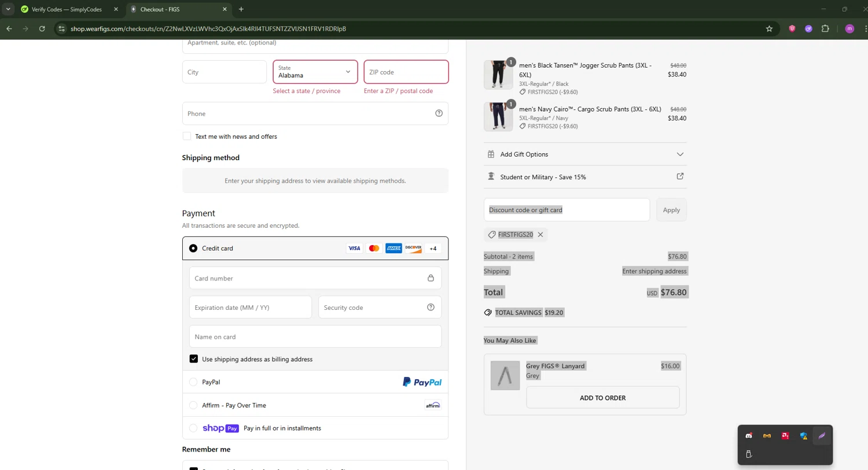The width and height of the screenshot is (868, 470).
Task: Uncheck Use shipping address as billing address
Action: point(194,359)
